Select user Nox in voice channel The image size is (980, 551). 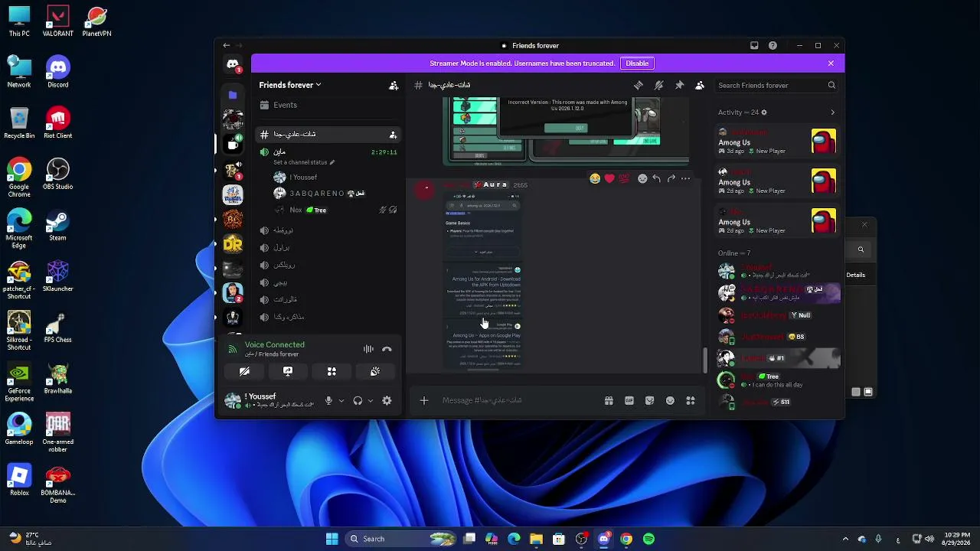[x=337, y=210]
